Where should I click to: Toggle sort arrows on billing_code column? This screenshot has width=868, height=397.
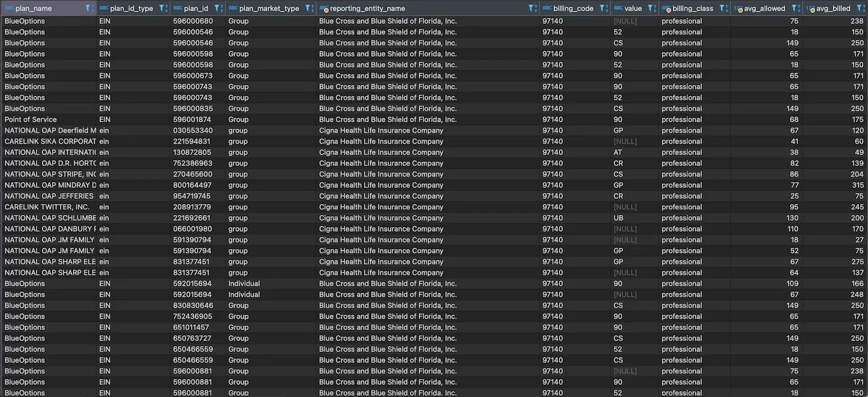click(607, 8)
